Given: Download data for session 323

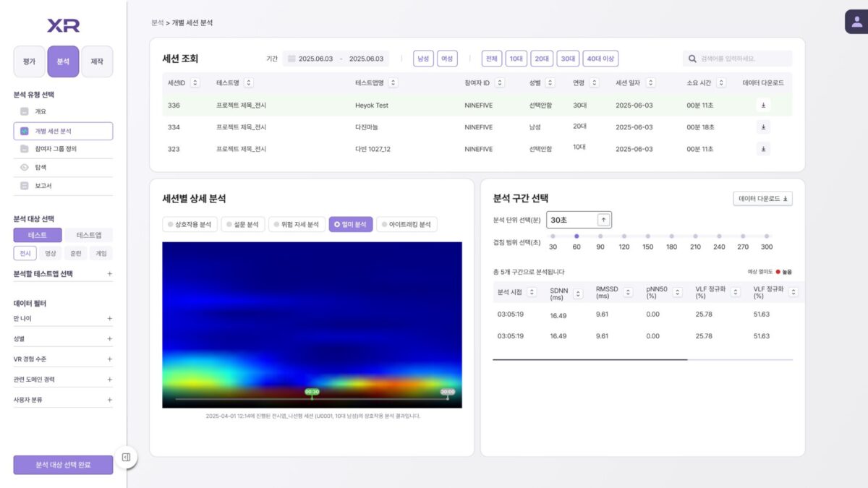Looking at the screenshot, I should pos(763,149).
